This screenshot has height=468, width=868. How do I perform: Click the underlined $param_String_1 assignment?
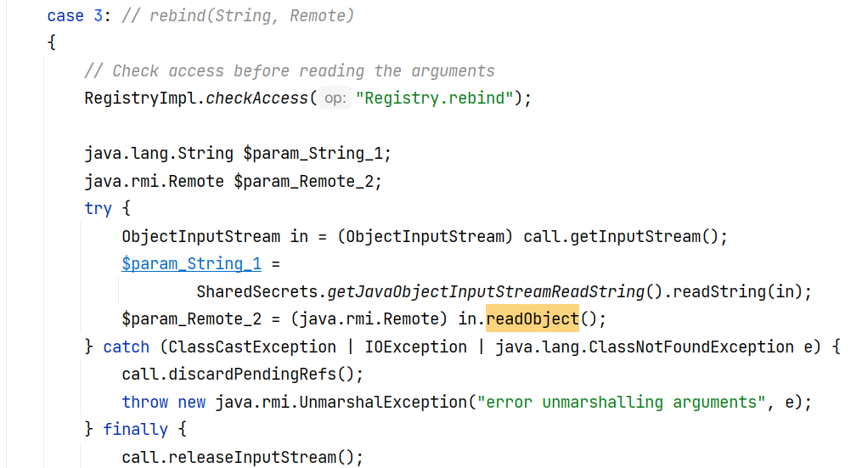point(191,264)
